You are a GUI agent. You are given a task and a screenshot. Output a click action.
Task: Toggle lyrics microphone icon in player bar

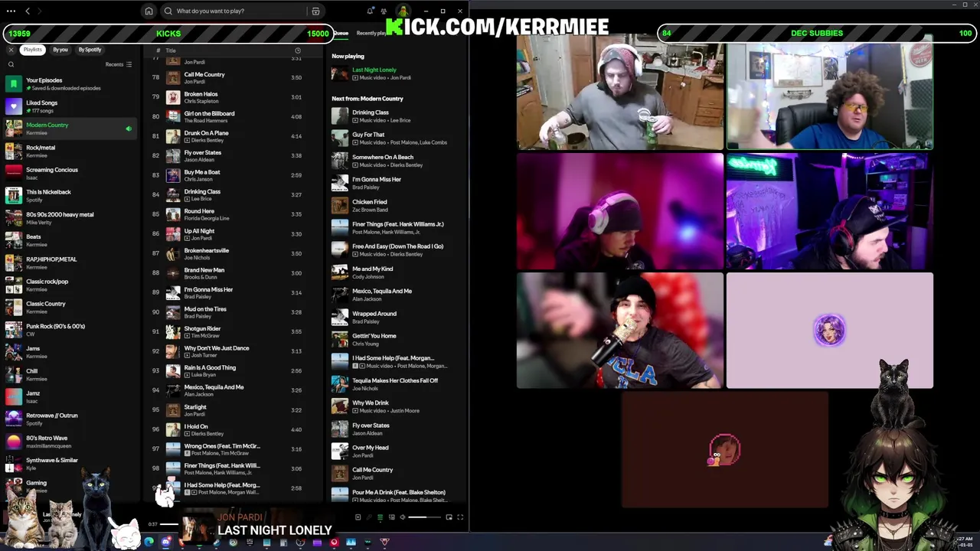click(x=368, y=517)
